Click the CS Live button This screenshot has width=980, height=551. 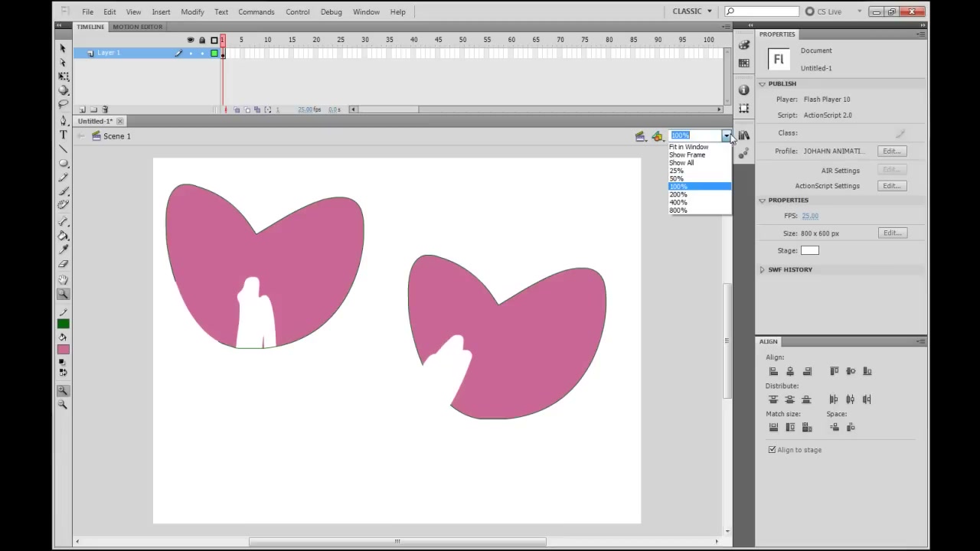point(823,11)
